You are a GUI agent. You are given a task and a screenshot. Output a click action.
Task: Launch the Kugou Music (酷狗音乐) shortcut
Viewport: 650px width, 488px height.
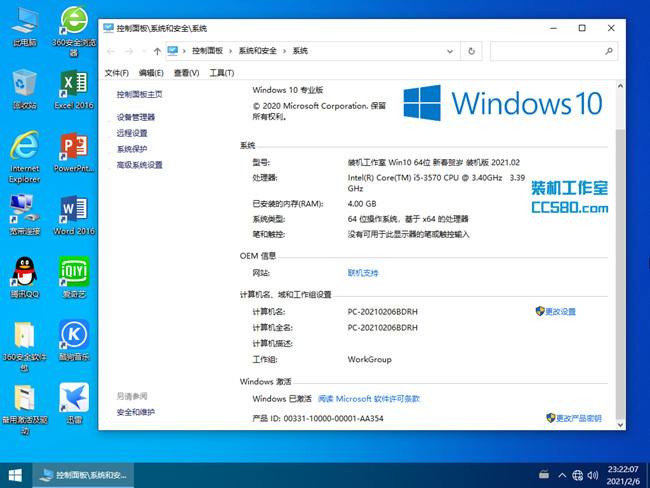tap(74, 341)
